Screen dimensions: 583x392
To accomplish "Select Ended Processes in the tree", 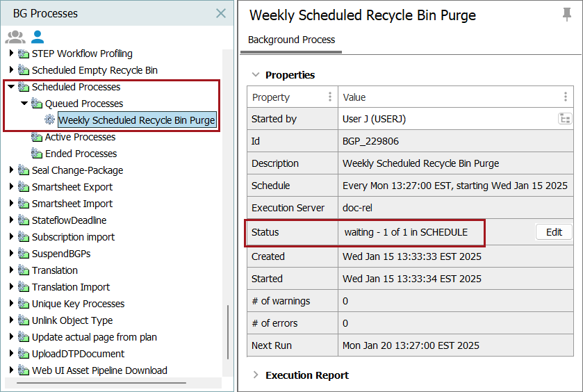I will point(81,154).
